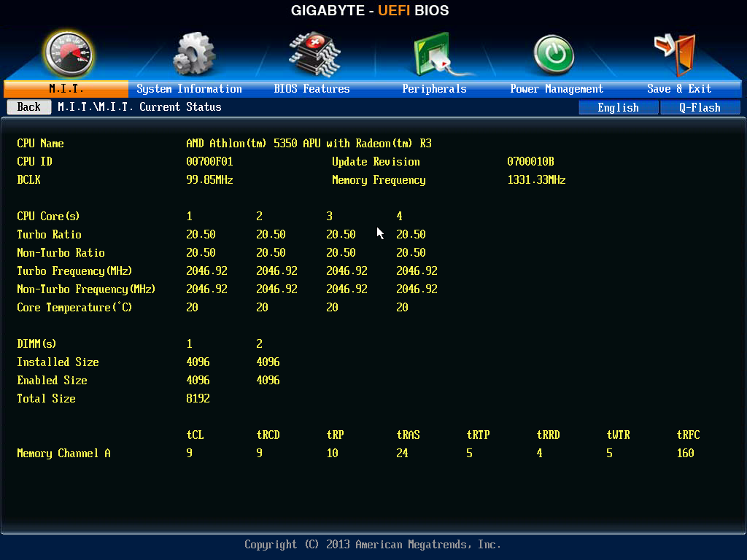Viewport: 747px width, 560px height.
Task: Click the 1331.33MHz memory frequency value
Action: [536, 179]
